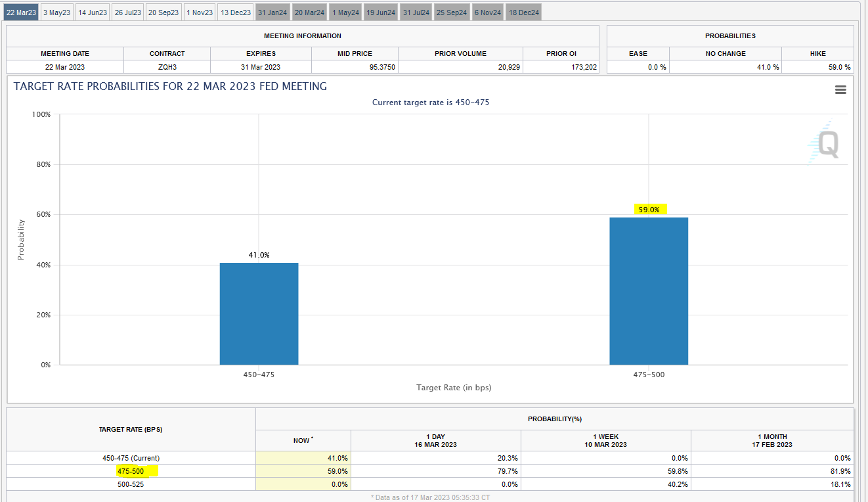
Task: Select the 25 Sep24 meeting tab
Action: point(452,12)
